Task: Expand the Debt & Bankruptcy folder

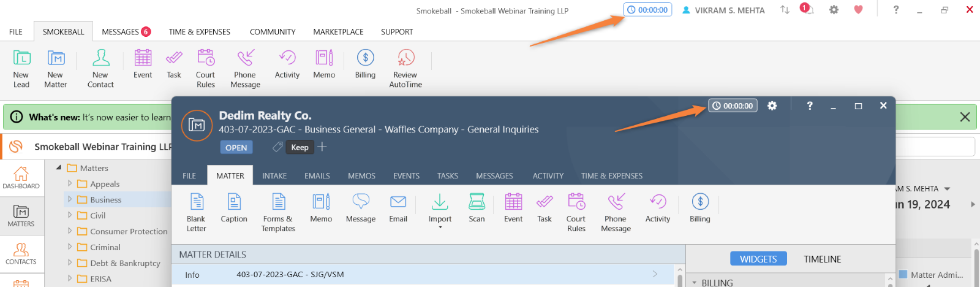Action: pyautogui.click(x=70, y=263)
